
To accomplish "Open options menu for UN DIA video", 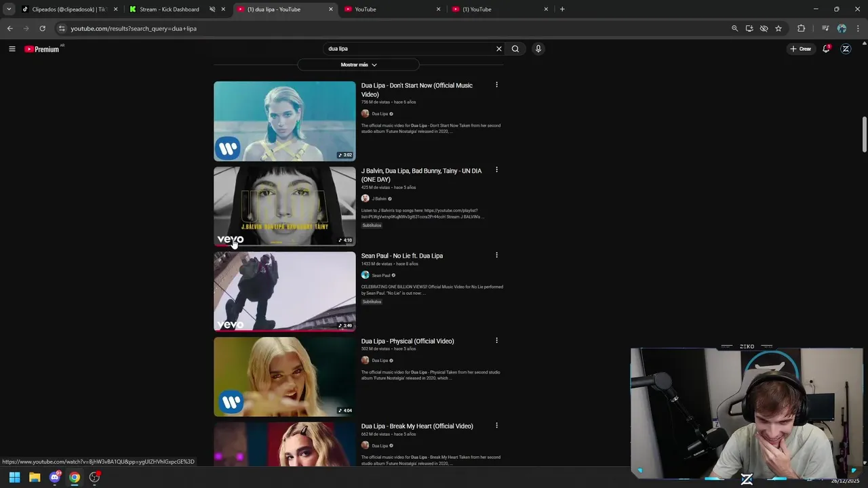I will point(496,170).
